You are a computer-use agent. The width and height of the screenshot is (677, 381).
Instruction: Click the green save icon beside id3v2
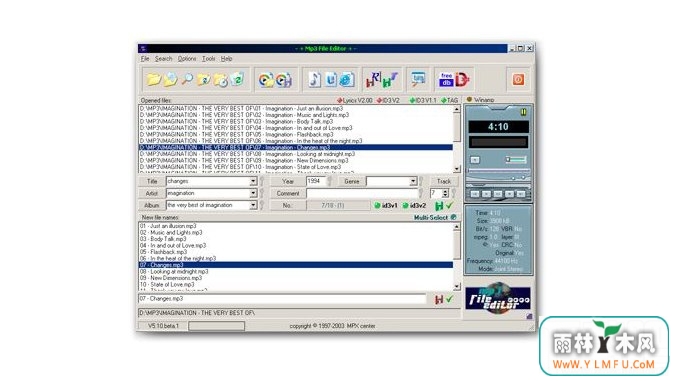click(x=439, y=206)
